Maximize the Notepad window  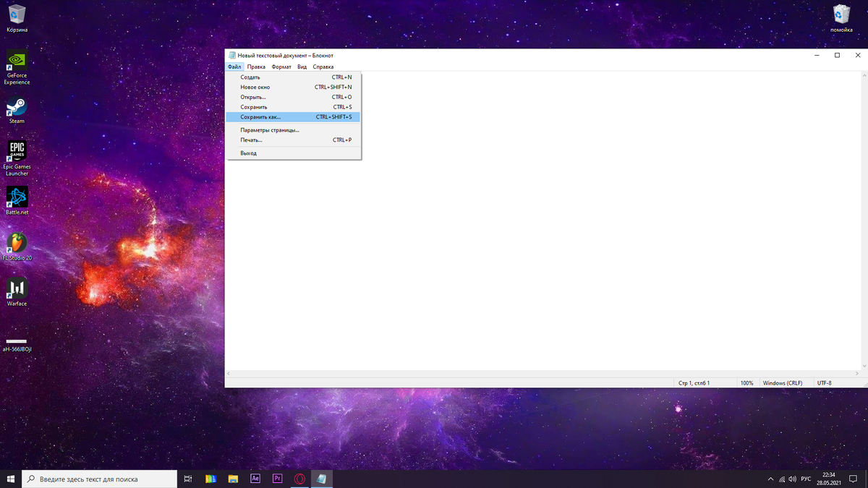click(x=837, y=55)
